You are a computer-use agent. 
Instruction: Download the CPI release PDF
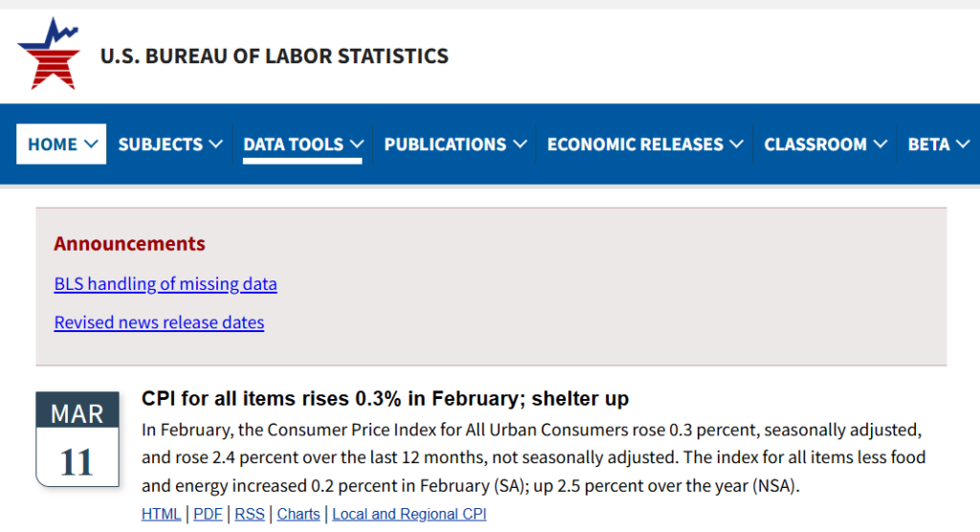(x=208, y=514)
